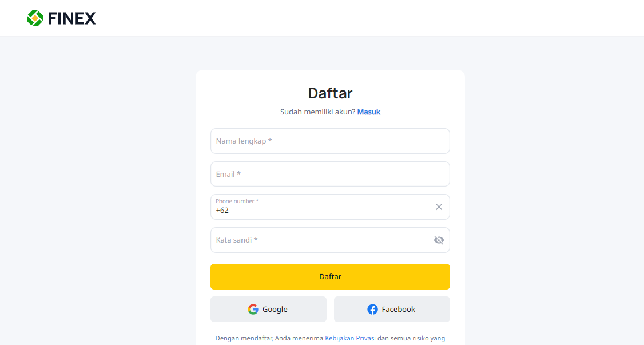Click the "Dengan mendaftar" terms text

(244, 339)
